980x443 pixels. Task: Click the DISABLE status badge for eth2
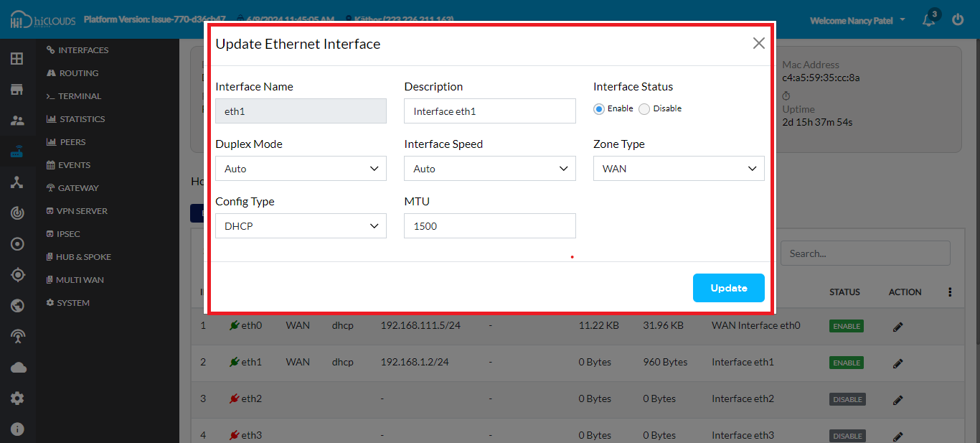pos(847,399)
